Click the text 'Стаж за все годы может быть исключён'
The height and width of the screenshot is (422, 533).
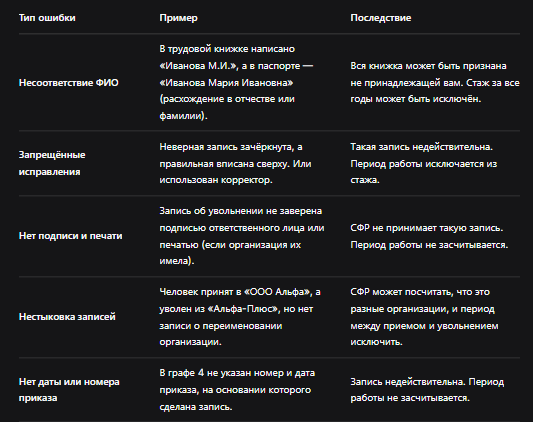[435, 91]
